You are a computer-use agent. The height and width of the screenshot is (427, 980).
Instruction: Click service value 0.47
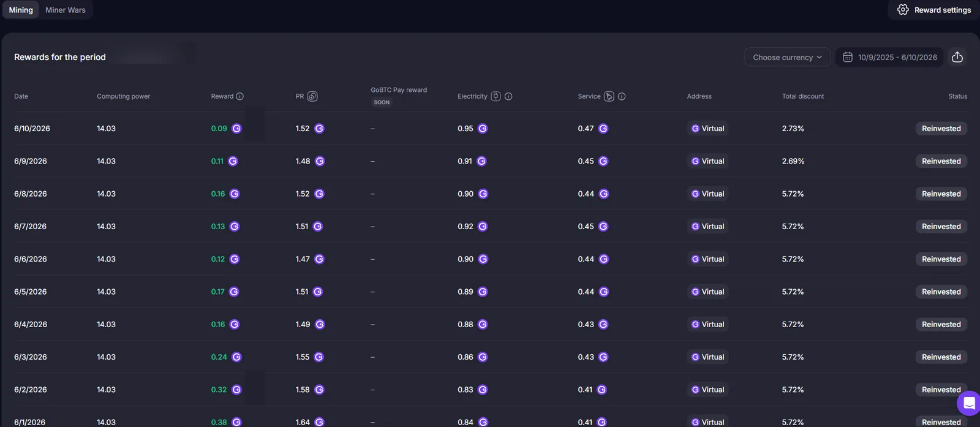586,129
